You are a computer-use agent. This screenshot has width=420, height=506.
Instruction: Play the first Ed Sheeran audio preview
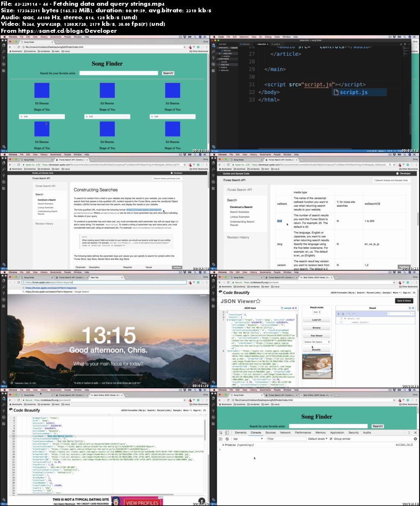point(22,117)
